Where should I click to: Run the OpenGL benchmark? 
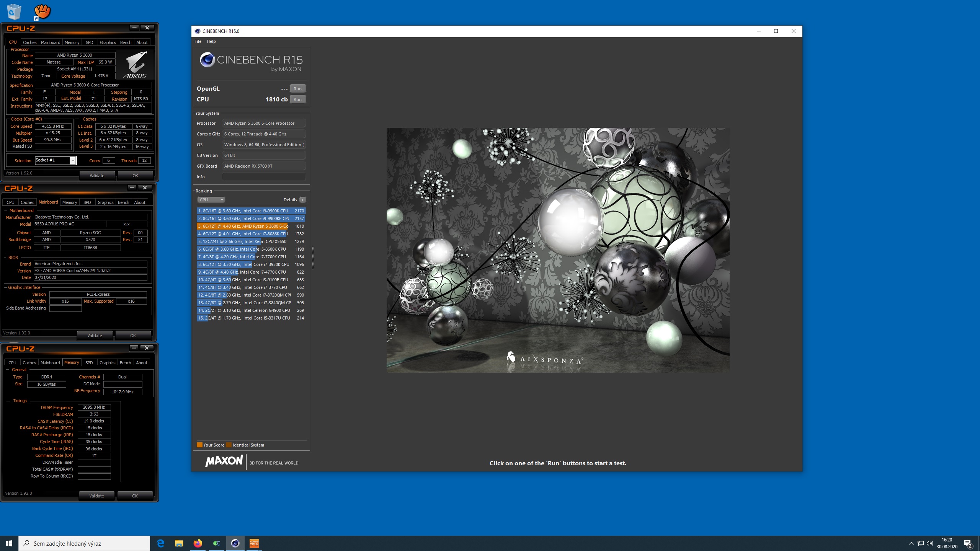(x=297, y=89)
